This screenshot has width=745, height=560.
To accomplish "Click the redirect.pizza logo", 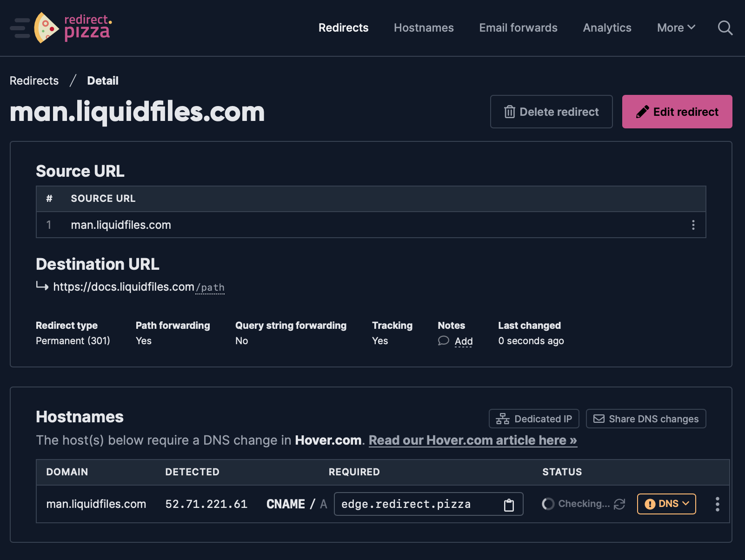I will [x=73, y=28].
